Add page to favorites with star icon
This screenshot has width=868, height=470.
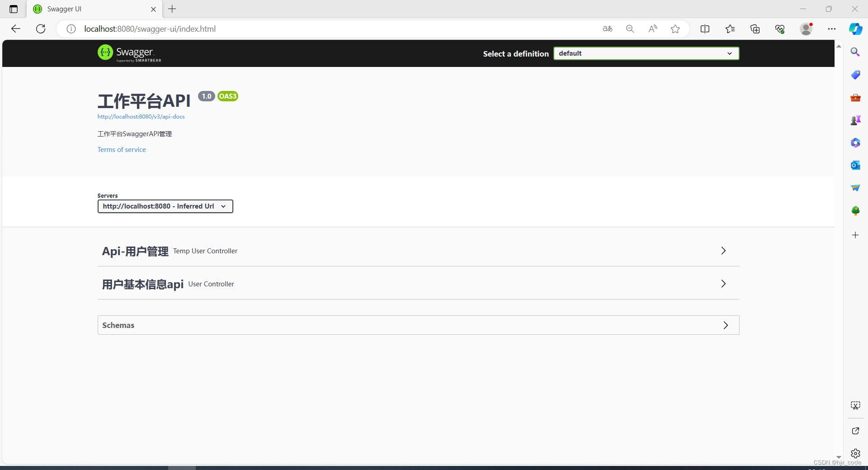pyautogui.click(x=675, y=29)
